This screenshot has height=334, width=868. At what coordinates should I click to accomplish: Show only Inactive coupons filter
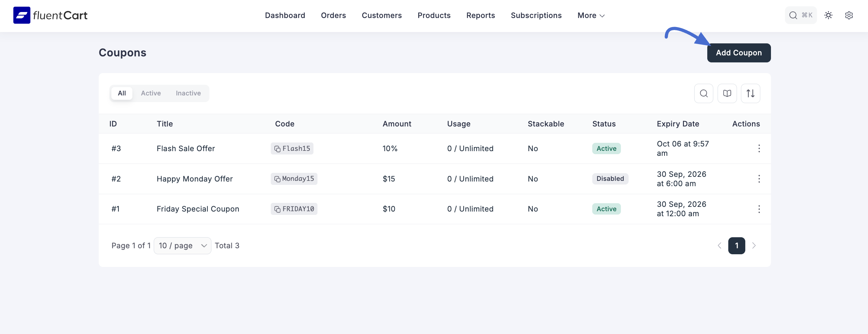tap(188, 93)
